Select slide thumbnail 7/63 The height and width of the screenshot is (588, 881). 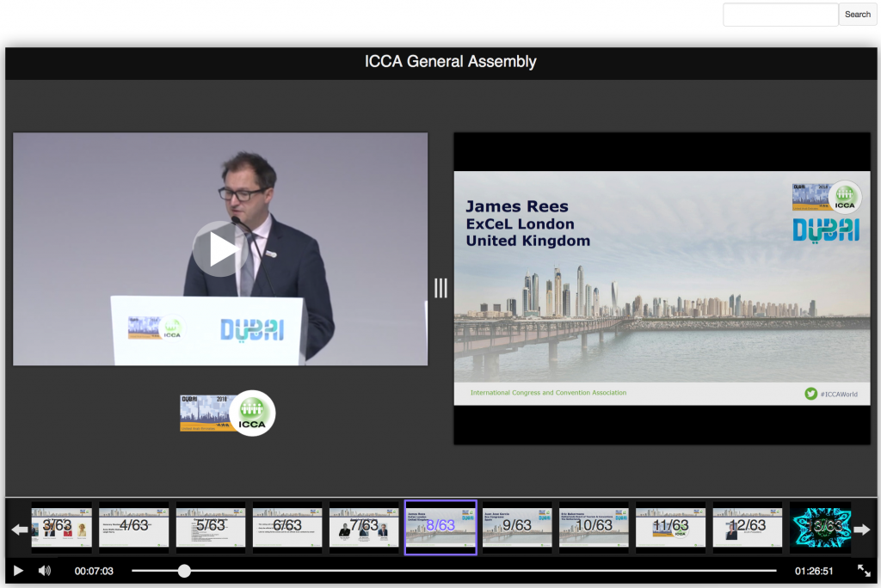click(364, 527)
